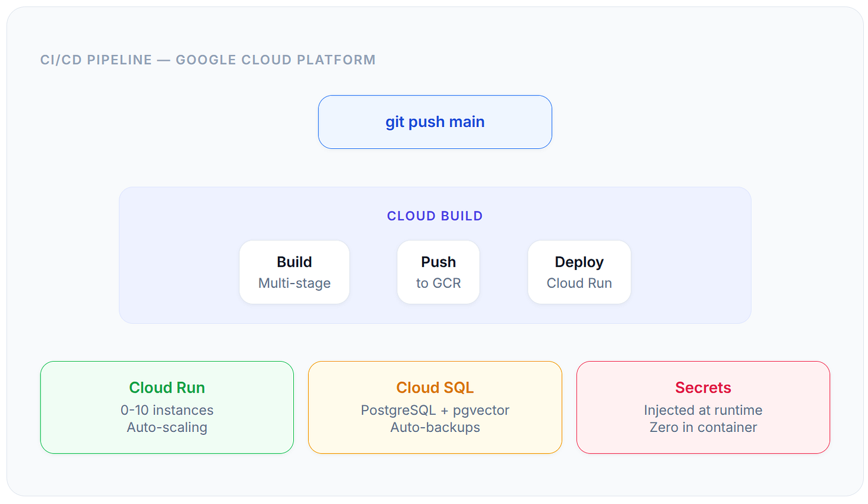Click the 'Auto-backups' text
Viewport: 868px width, 504px height.
(x=435, y=427)
